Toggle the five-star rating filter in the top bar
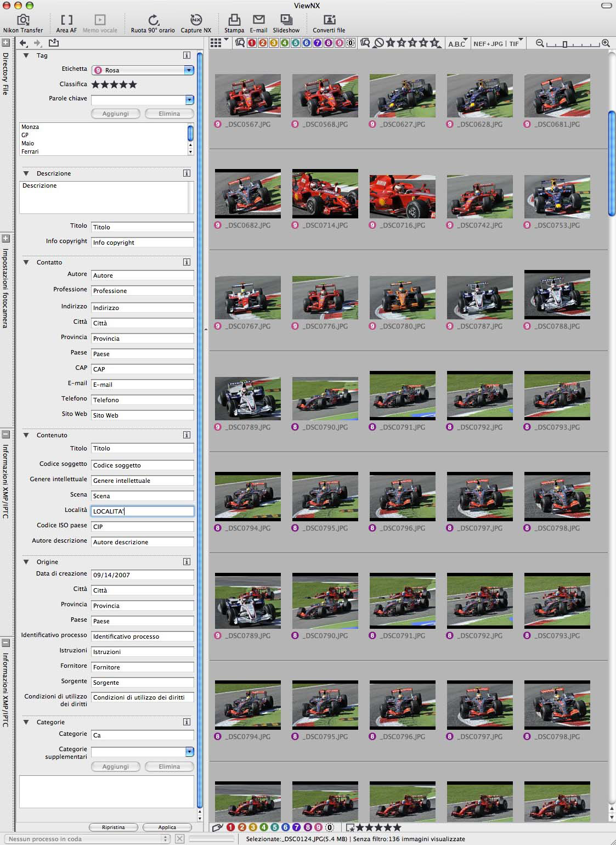This screenshot has width=616, height=845. tap(434, 43)
